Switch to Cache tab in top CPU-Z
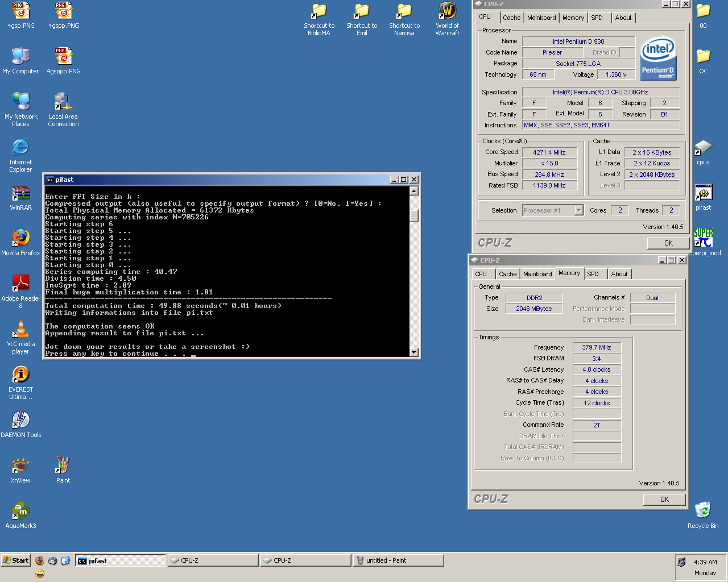This screenshot has width=728, height=582. coord(511,18)
